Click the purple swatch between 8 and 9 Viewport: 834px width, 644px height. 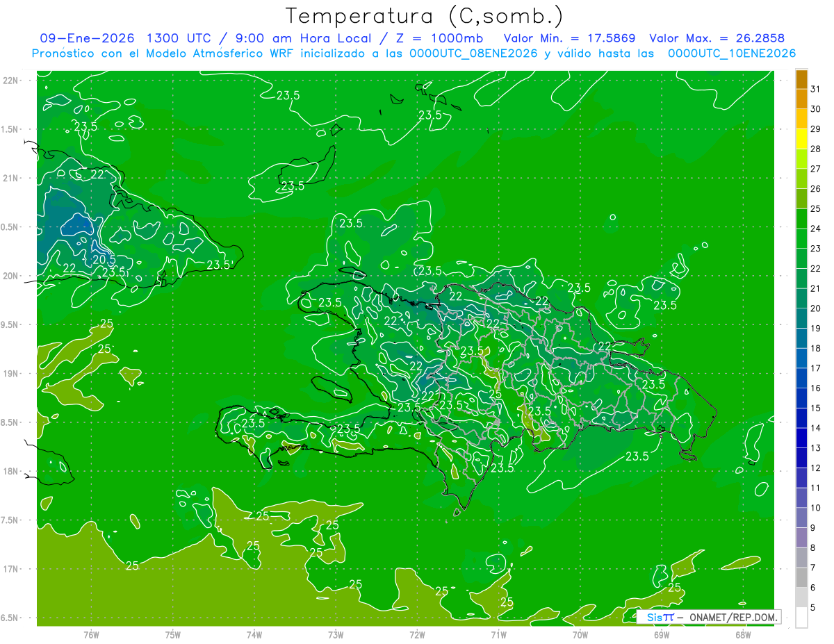click(801, 538)
